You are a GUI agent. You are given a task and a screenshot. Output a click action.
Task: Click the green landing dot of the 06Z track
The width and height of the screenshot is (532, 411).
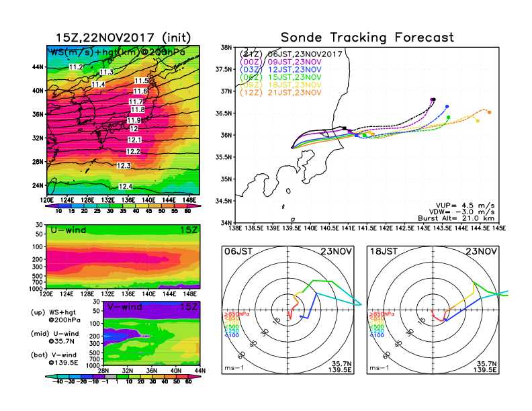(449, 118)
